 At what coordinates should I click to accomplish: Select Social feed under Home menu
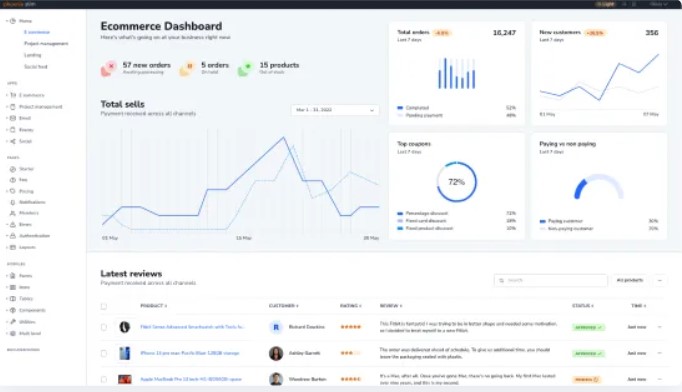(36, 67)
